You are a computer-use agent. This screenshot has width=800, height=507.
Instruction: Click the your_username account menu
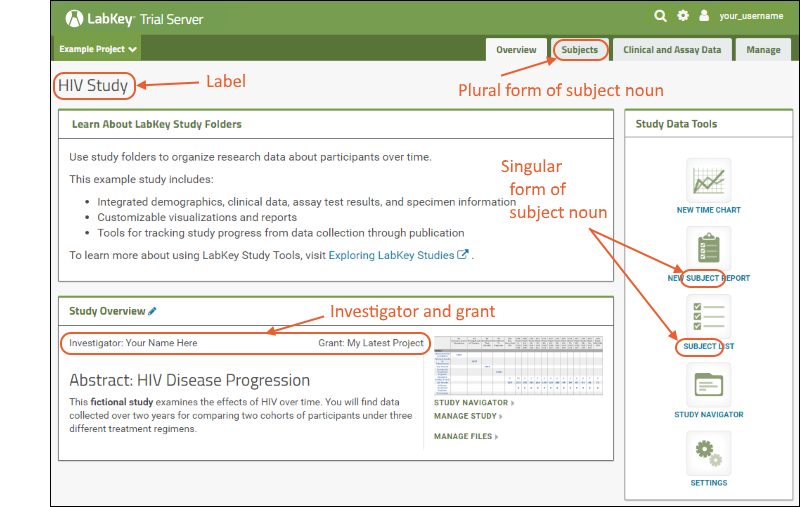pos(751,16)
